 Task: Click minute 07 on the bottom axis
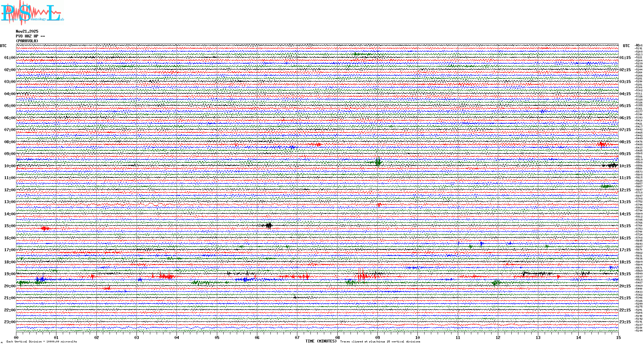(297, 338)
